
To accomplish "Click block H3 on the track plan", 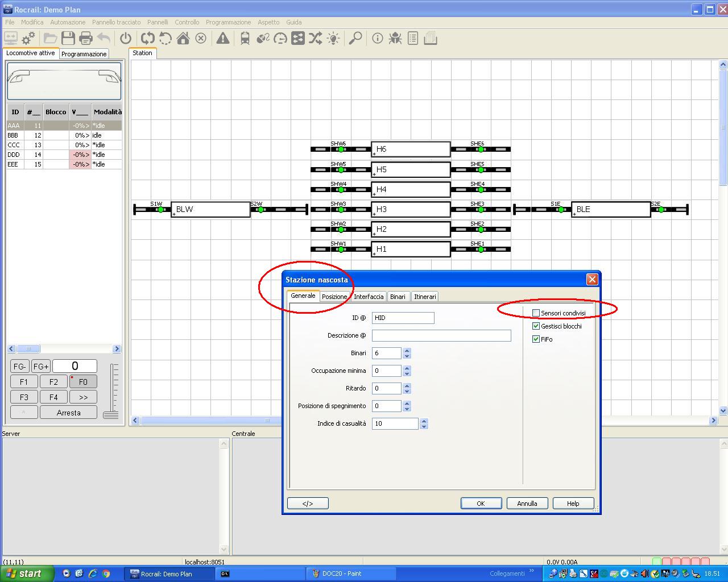I will [x=411, y=209].
